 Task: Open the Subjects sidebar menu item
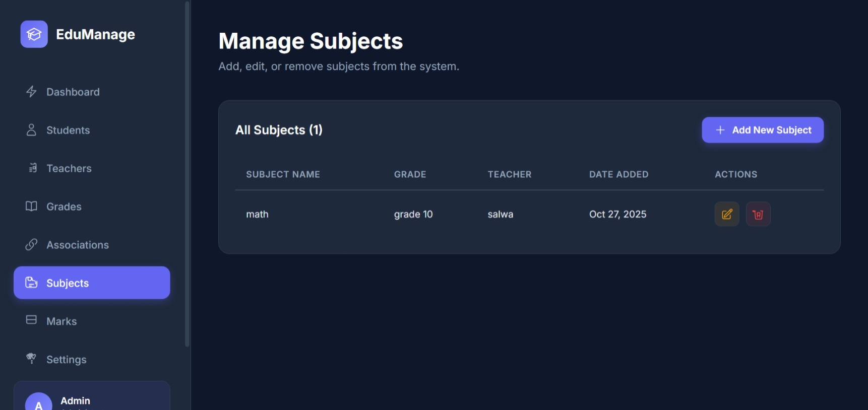point(92,283)
